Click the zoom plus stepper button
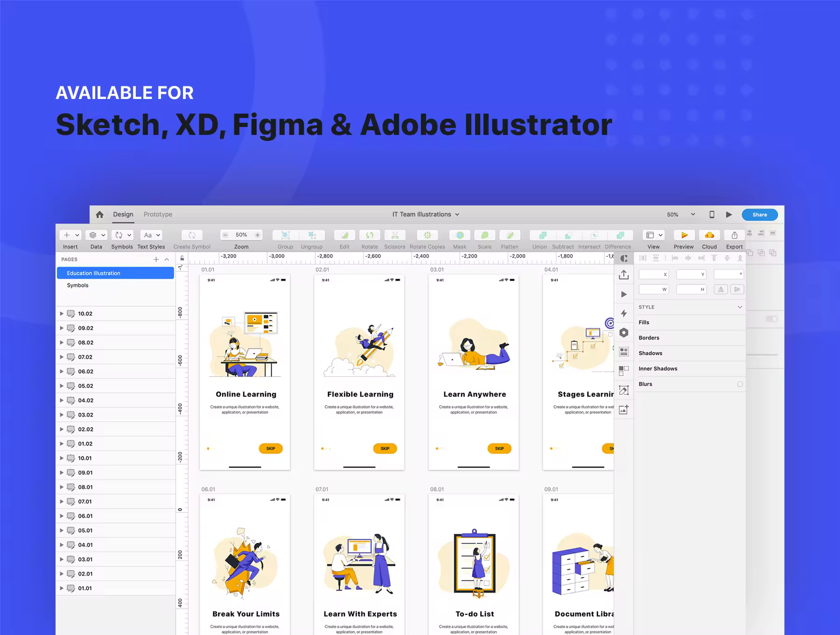 (x=257, y=235)
